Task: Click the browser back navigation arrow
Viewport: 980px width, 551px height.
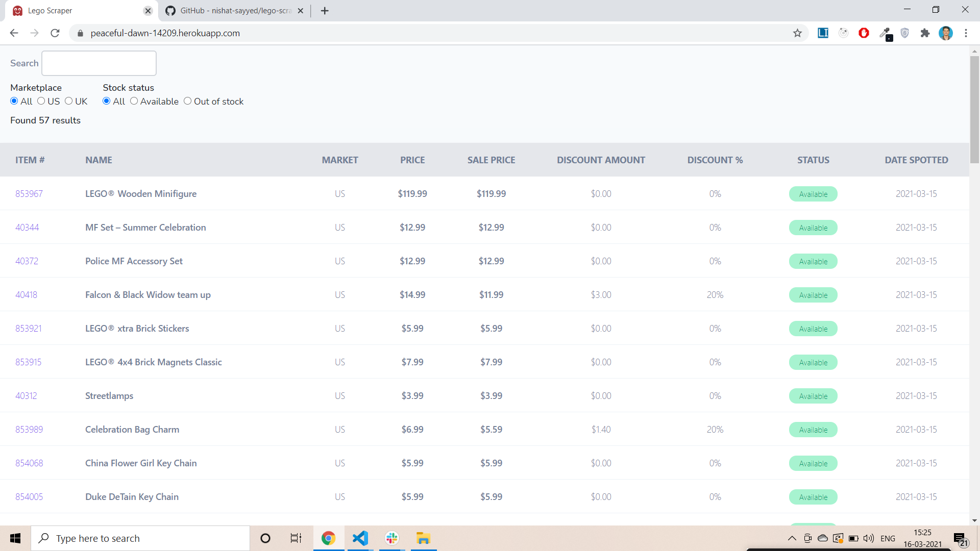Action: tap(13, 33)
